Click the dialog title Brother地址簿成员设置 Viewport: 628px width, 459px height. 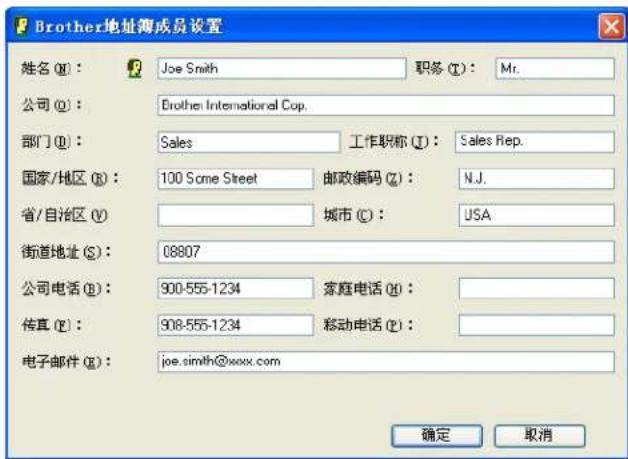coord(128,26)
